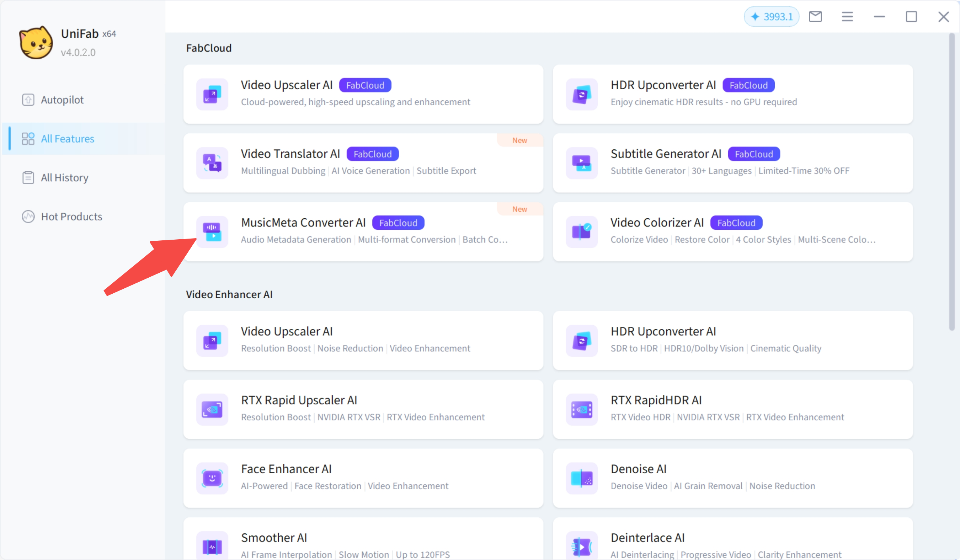Screen dimensions: 960x560
Task: Open FabCloud HDR Upconverter AI card
Action: click(x=732, y=94)
